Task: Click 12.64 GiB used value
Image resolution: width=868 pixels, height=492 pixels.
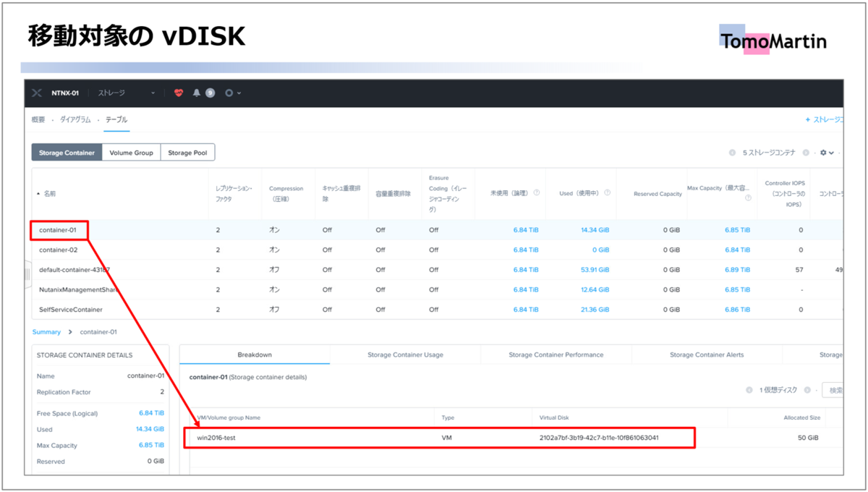Action: click(595, 289)
